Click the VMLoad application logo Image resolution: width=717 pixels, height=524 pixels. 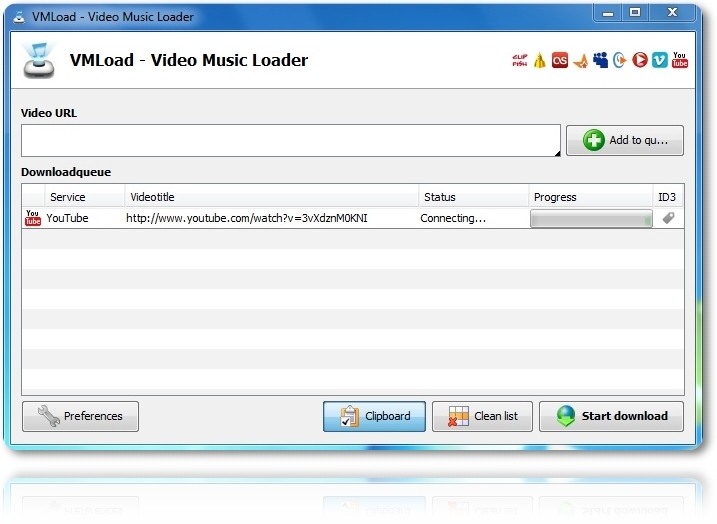[38, 60]
